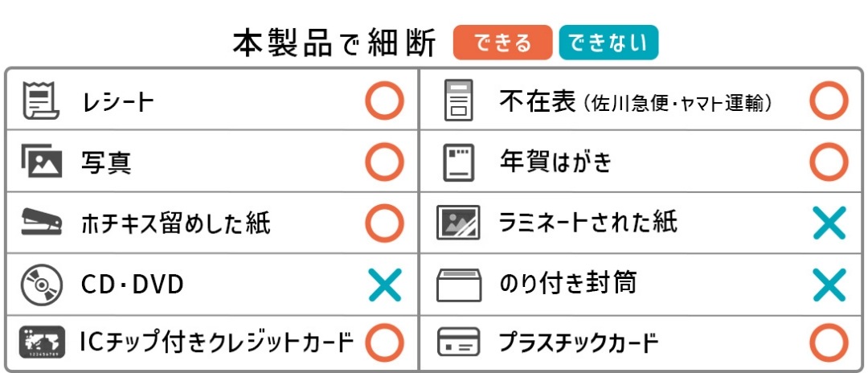The image size is (868, 373).
Task: Select the teal できない badge
Action: tap(608, 43)
